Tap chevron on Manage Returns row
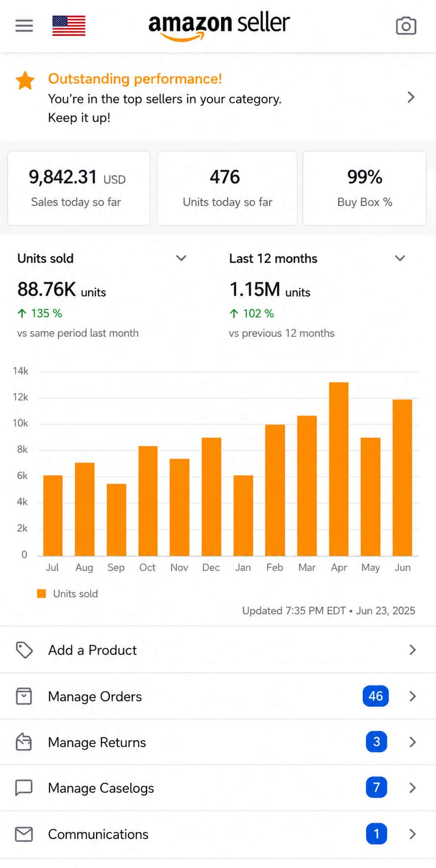The height and width of the screenshot is (868, 436). coord(412,742)
